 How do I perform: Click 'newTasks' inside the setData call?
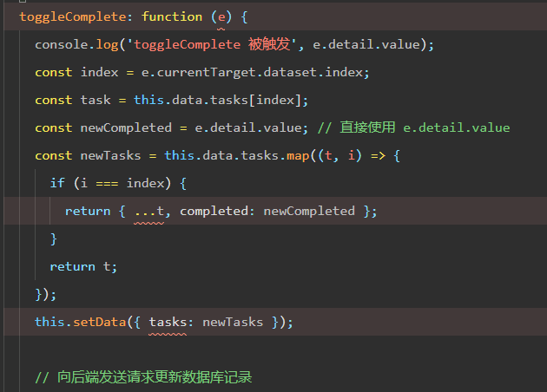pyautogui.click(x=233, y=322)
